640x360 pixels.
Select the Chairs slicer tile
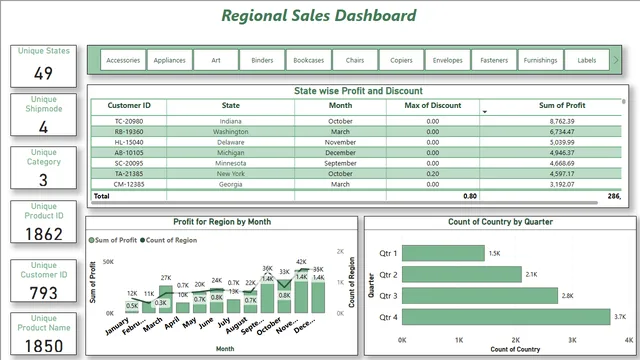[355, 60]
